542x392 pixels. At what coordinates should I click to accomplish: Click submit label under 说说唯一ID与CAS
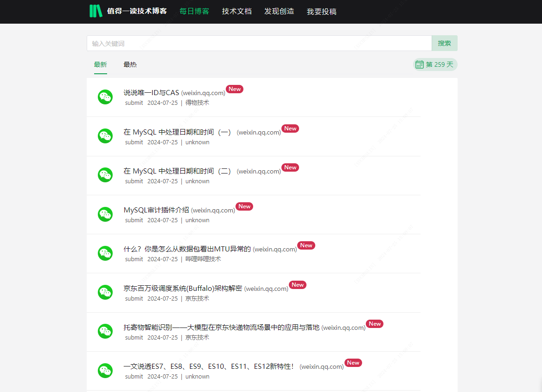134,103
